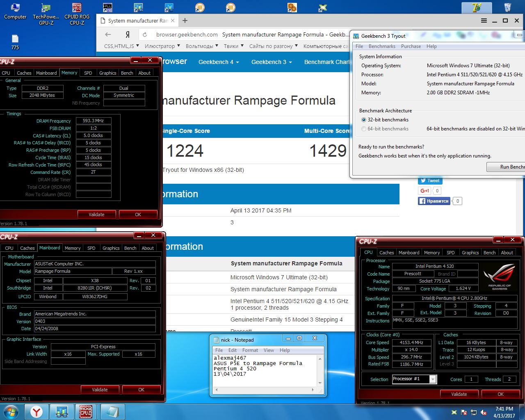This screenshot has height=420, width=525.
Task: Expand Твики bookmarks folder
Action: pos(233,46)
